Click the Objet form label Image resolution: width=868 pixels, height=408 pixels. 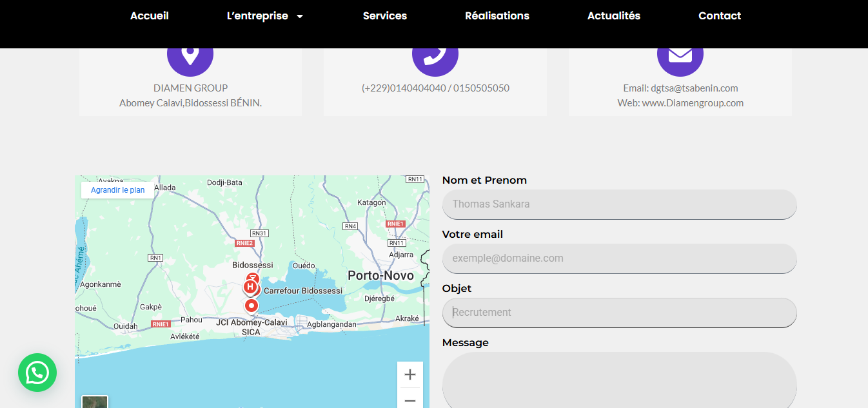(457, 289)
